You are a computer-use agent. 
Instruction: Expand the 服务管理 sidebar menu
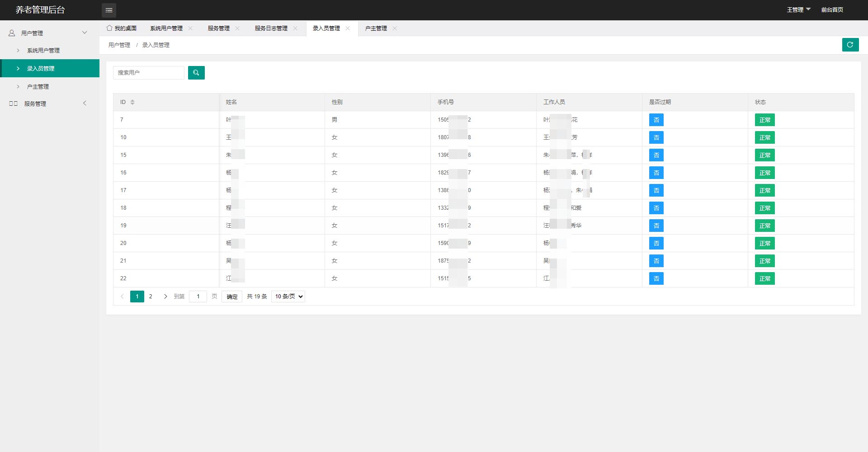pos(47,104)
